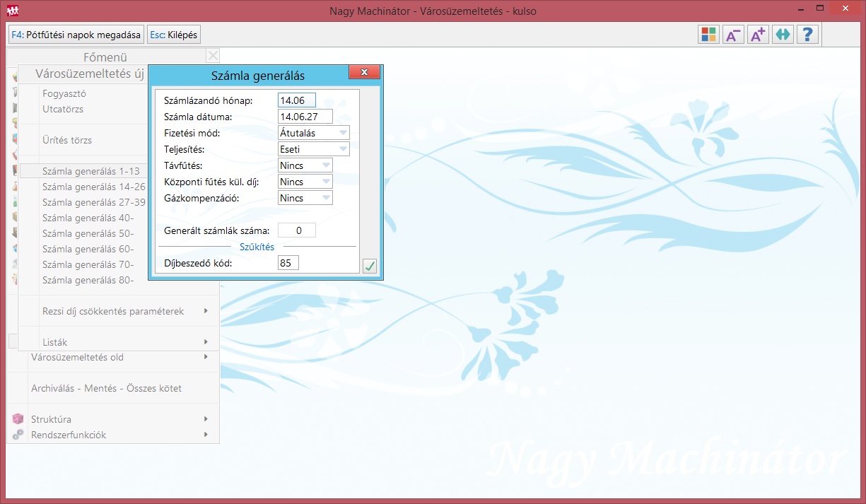
Task: Expand Rezsi díj csökkentés paraméterek submenu
Action: pyautogui.click(x=206, y=311)
